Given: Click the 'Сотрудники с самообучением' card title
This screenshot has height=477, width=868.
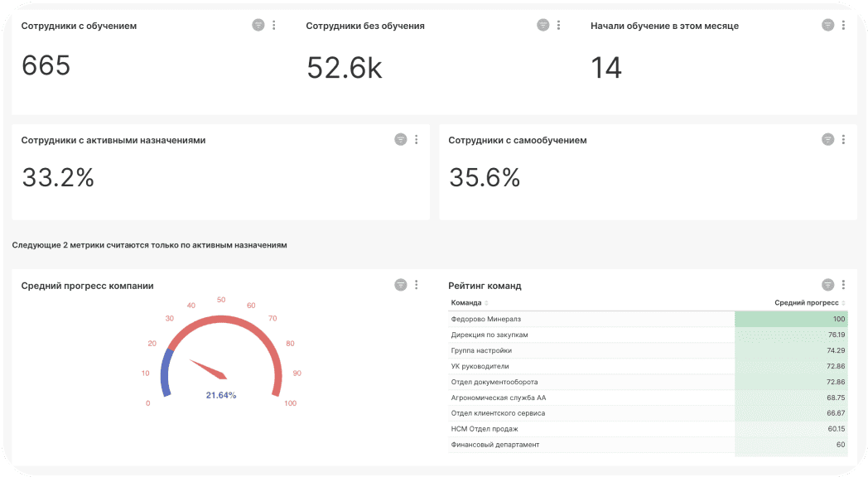Looking at the screenshot, I should point(518,141).
